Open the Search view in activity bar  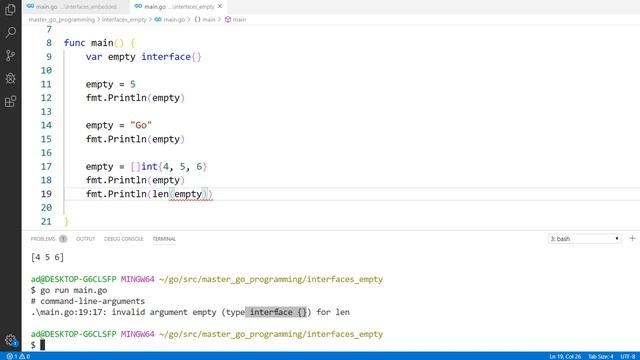(10, 32)
